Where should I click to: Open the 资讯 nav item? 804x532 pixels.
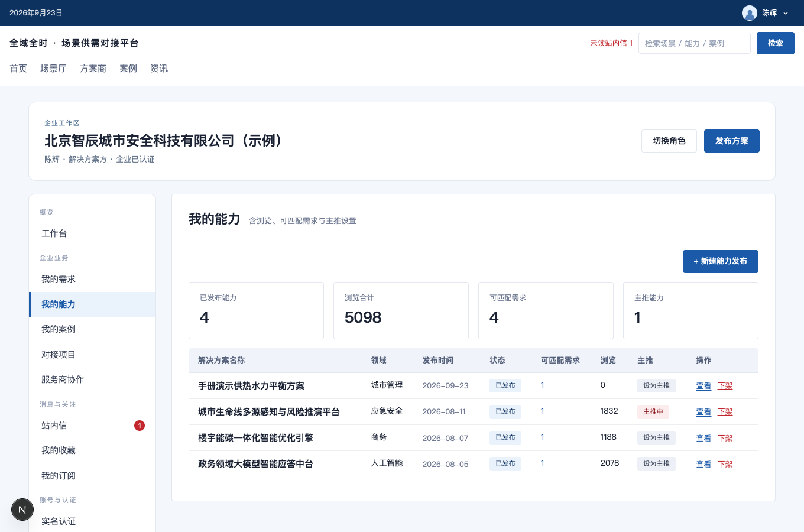pyautogui.click(x=159, y=69)
